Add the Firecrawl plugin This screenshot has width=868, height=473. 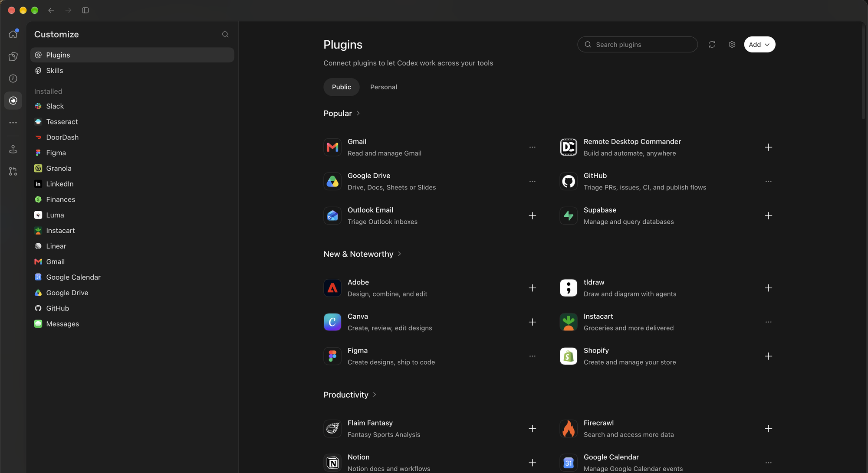click(x=768, y=429)
